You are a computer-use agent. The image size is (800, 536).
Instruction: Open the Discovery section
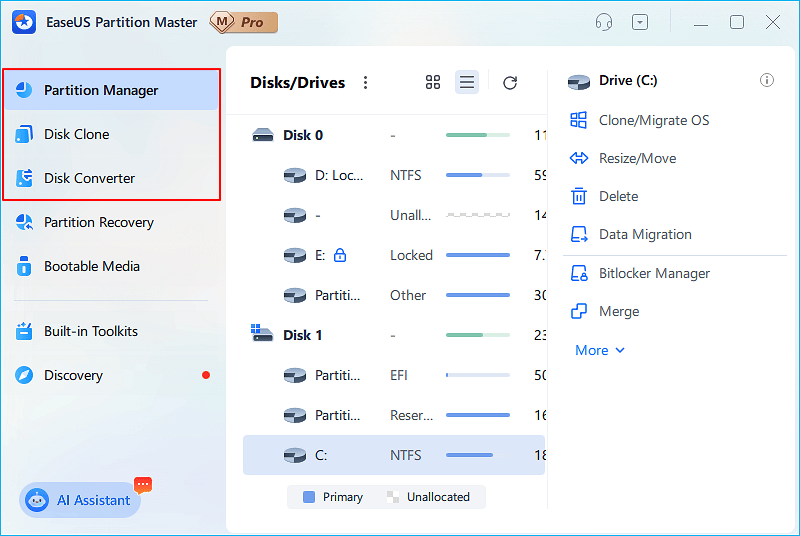111,375
